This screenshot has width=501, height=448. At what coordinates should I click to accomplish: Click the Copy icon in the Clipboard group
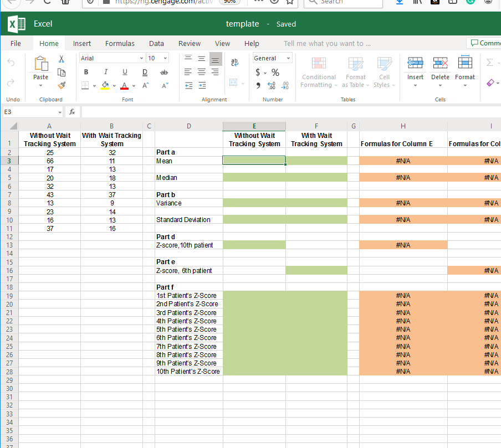tap(61, 72)
